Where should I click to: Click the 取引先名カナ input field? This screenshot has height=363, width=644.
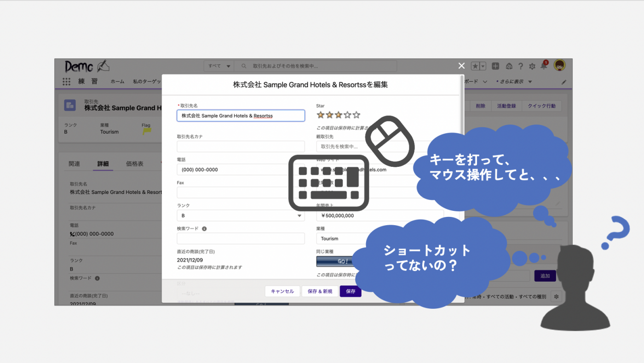[241, 146]
